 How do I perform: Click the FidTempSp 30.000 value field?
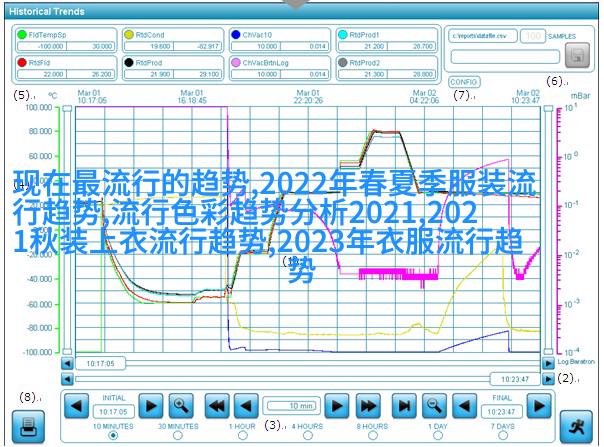point(91,46)
